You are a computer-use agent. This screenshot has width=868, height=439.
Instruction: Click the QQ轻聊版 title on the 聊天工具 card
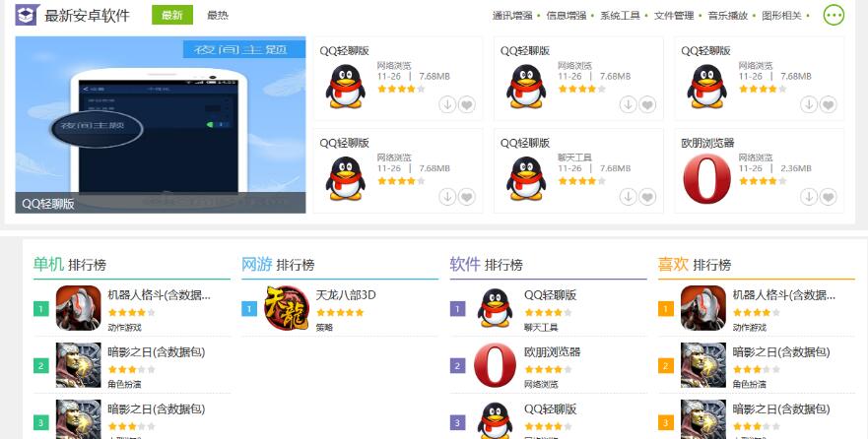coord(525,143)
